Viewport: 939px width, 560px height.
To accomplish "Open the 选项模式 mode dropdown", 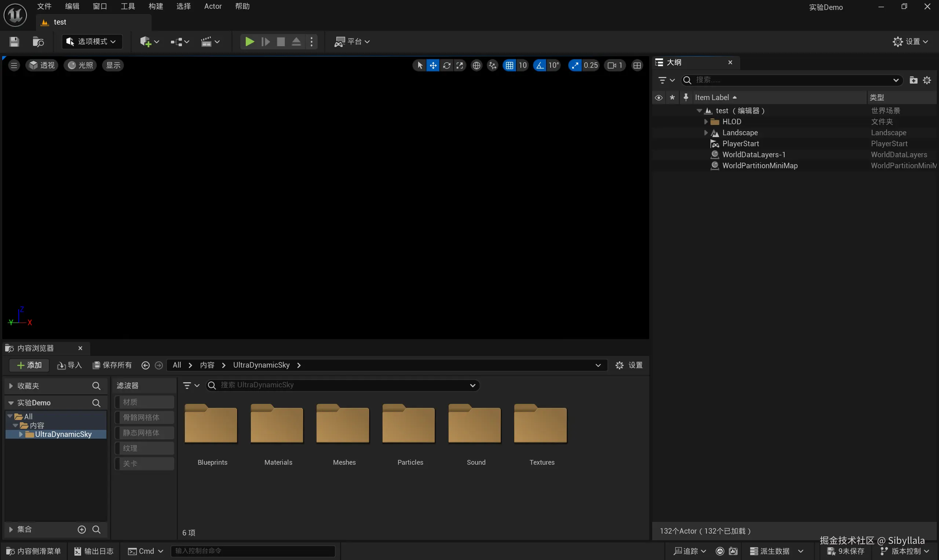I will pos(92,41).
